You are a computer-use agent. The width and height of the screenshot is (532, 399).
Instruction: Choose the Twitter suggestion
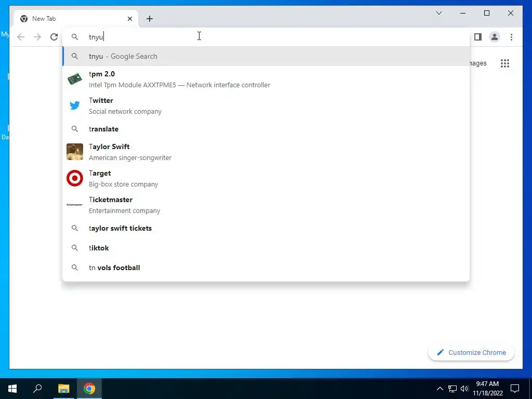click(266, 106)
